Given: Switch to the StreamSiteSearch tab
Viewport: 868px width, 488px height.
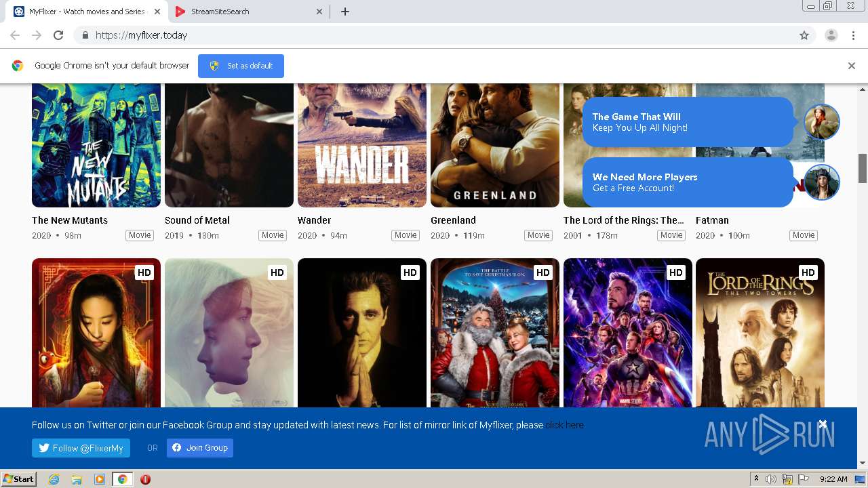Looking at the screenshot, I should coord(248,12).
